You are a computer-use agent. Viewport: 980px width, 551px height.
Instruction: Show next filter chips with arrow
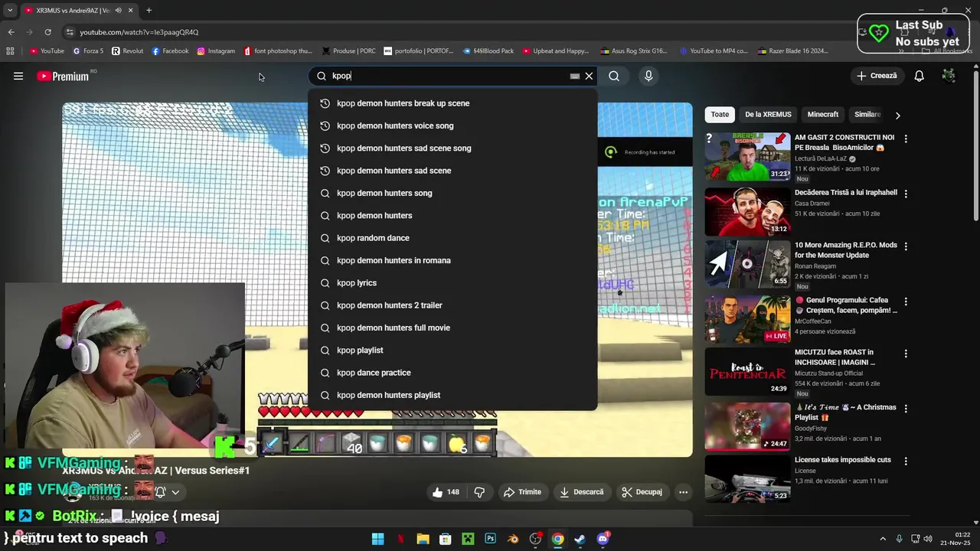point(897,115)
